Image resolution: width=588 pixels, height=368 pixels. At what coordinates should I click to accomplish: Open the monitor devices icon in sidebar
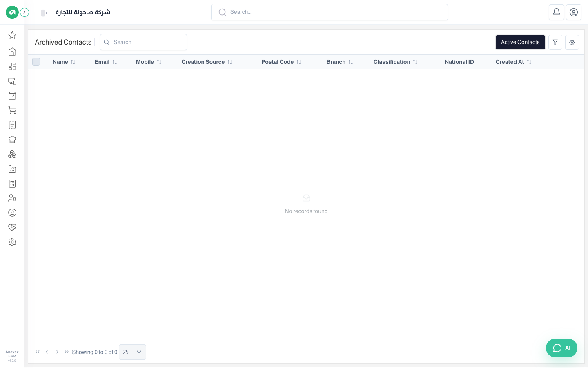pyautogui.click(x=12, y=81)
